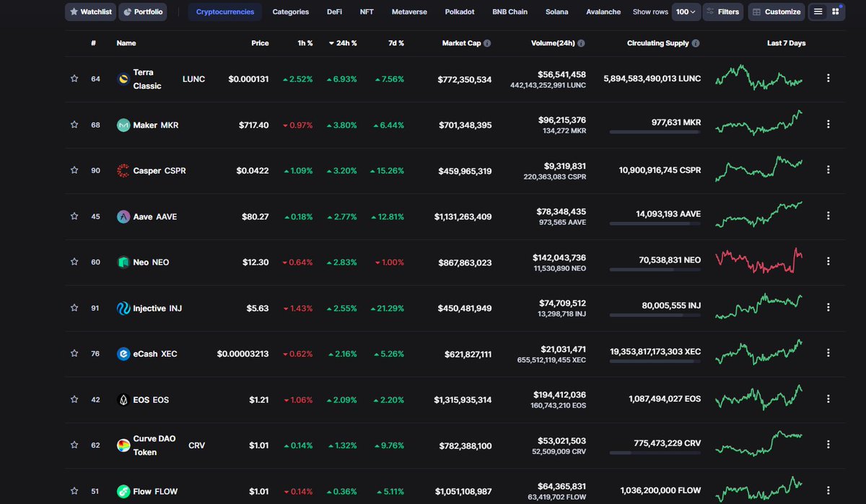
Task: Switch to grid view layout
Action: (836, 12)
